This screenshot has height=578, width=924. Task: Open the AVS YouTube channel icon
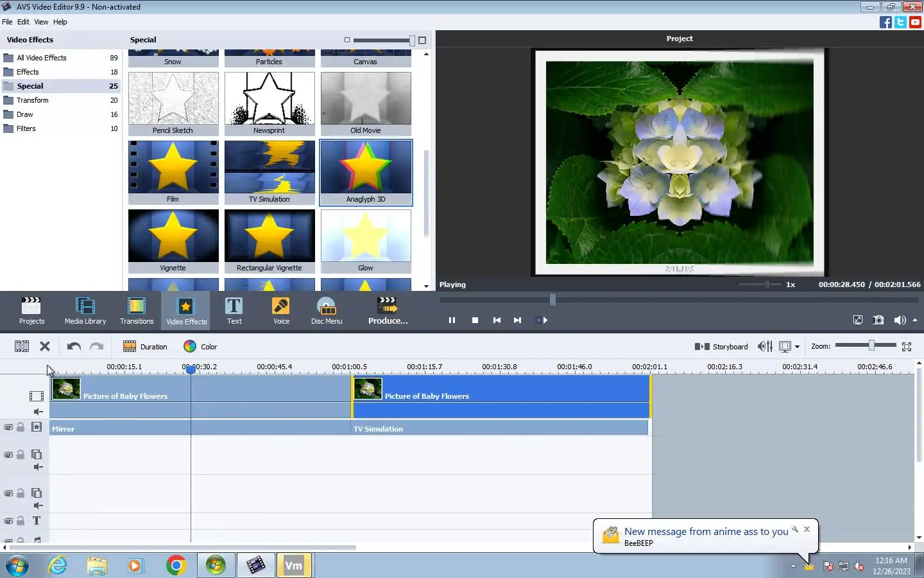point(916,22)
